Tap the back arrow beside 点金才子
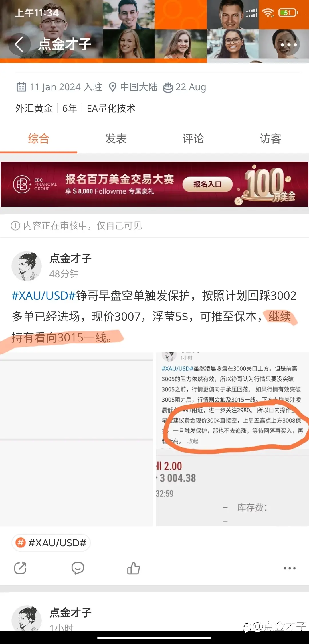 [19, 44]
